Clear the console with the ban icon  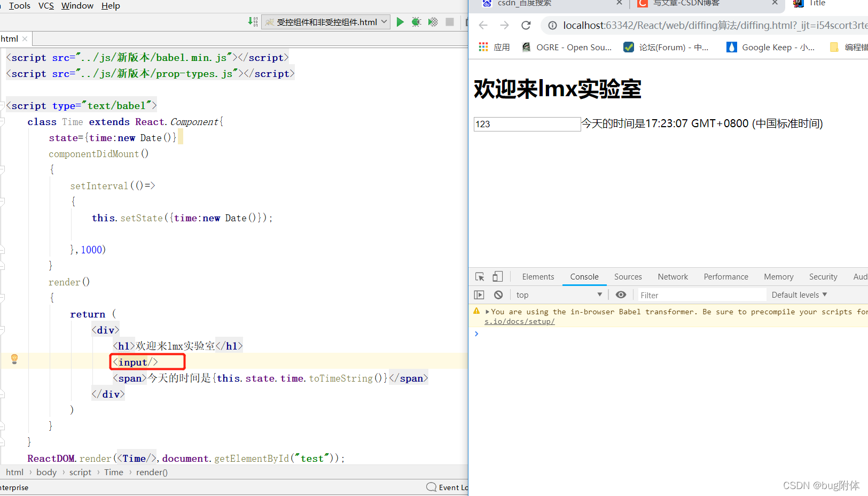[x=498, y=295]
